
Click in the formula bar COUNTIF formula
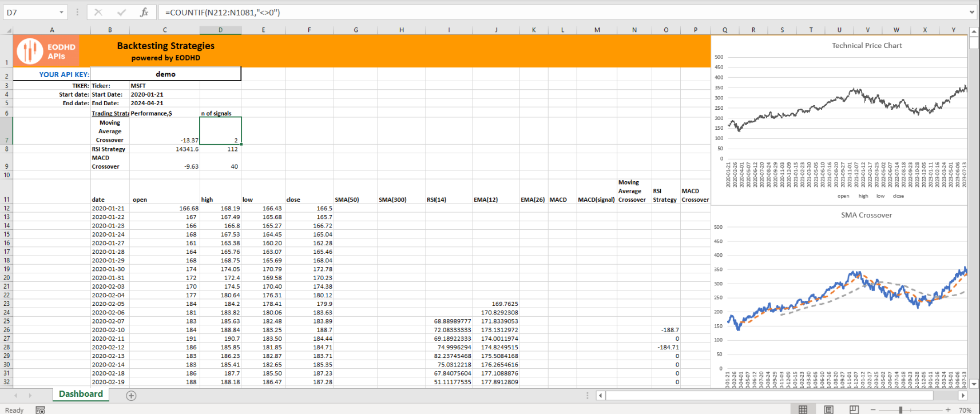click(x=223, y=12)
